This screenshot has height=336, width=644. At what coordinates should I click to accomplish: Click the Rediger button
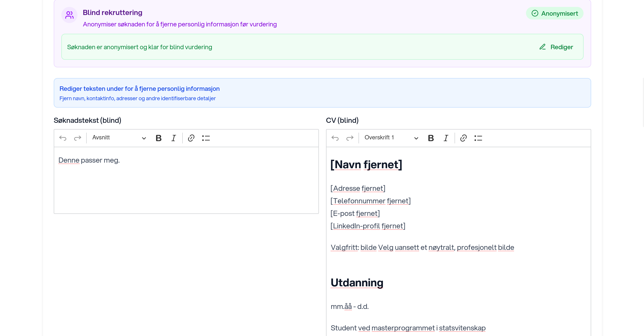556,47
